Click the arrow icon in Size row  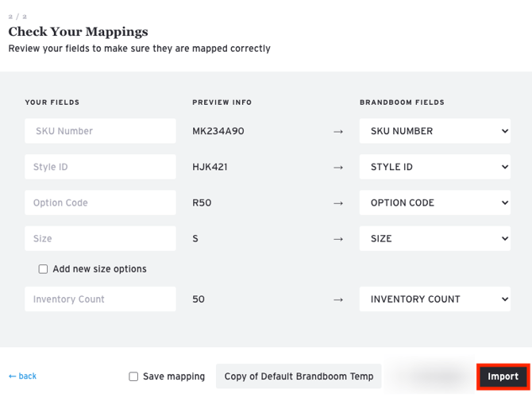pyautogui.click(x=338, y=239)
